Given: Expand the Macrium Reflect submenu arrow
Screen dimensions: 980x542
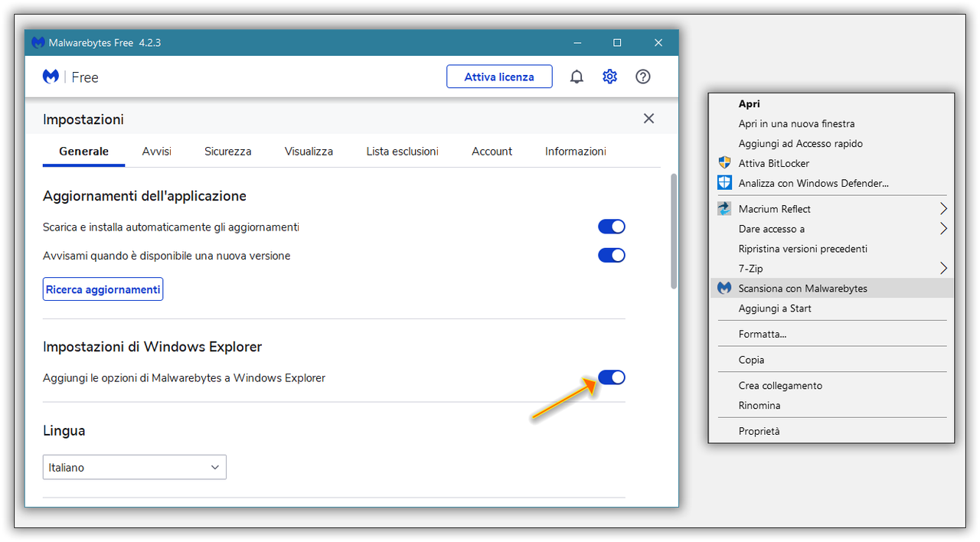Looking at the screenshot, I should 943,209.
